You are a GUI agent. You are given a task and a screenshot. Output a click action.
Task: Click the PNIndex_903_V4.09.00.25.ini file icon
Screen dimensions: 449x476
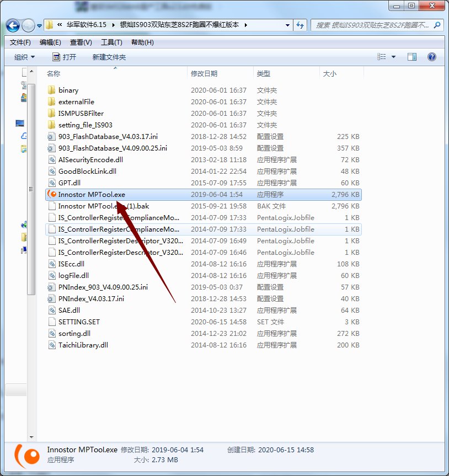52,287
